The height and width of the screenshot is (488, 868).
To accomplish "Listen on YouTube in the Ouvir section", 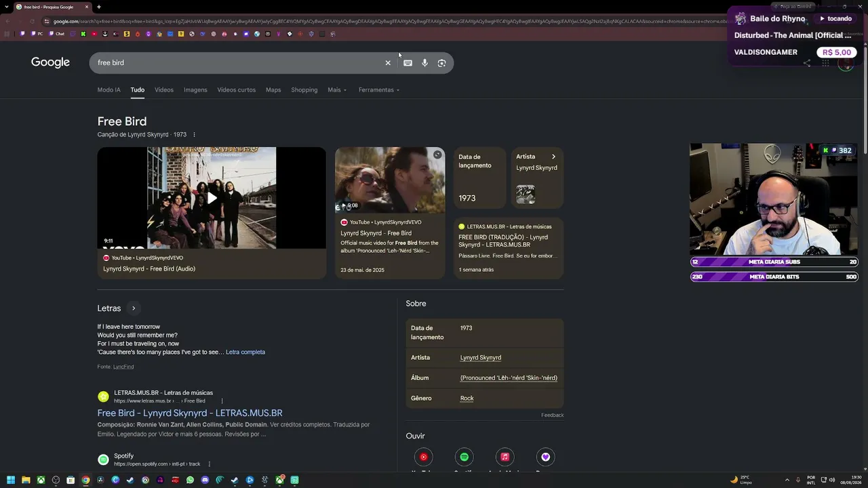I will pyautogui.click(x=423, y=457).
